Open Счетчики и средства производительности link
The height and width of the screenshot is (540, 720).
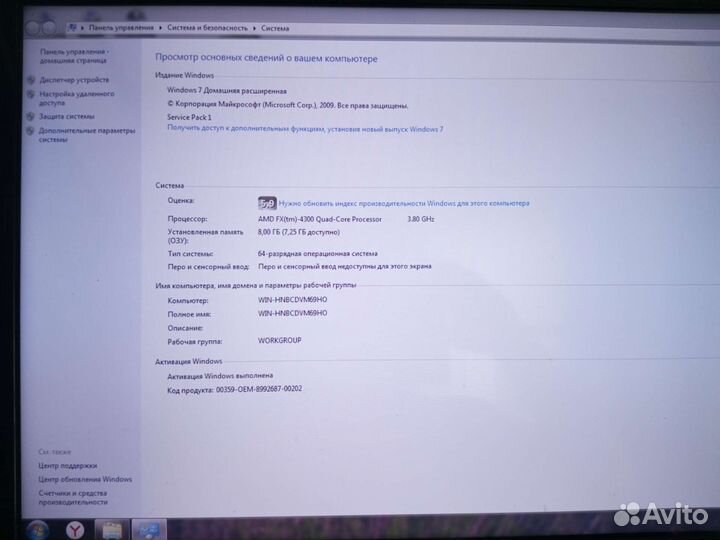coord(73,497)
